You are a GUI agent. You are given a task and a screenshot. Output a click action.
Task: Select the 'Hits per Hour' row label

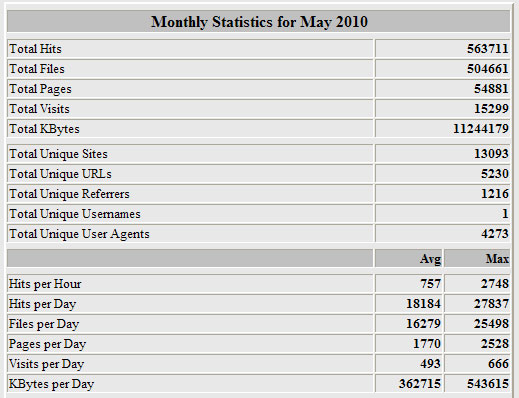click(x=45, y=284)
